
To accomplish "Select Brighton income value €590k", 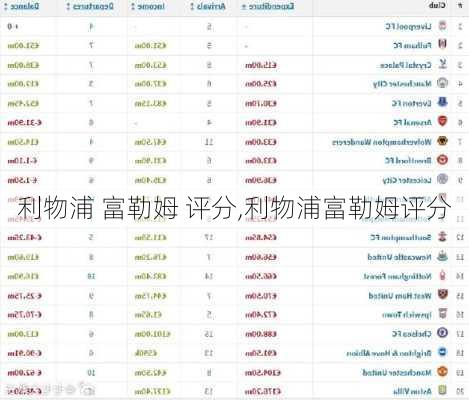I will (x=146, y=353).
